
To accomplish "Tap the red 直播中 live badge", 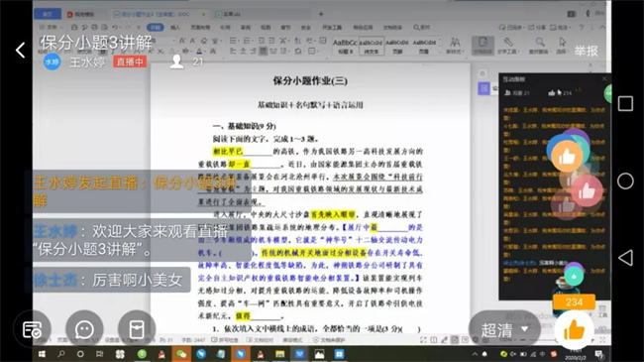I will (130, 62).
